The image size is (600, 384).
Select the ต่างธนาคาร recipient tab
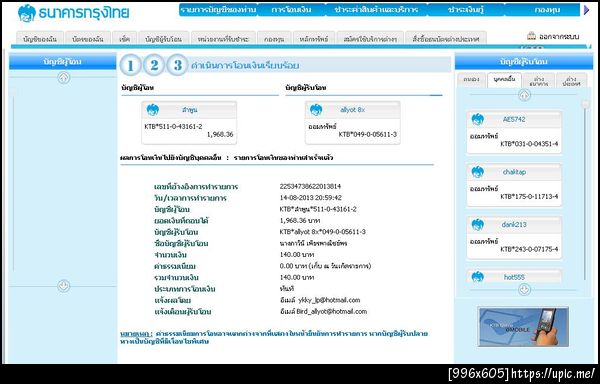click(539, 80)
